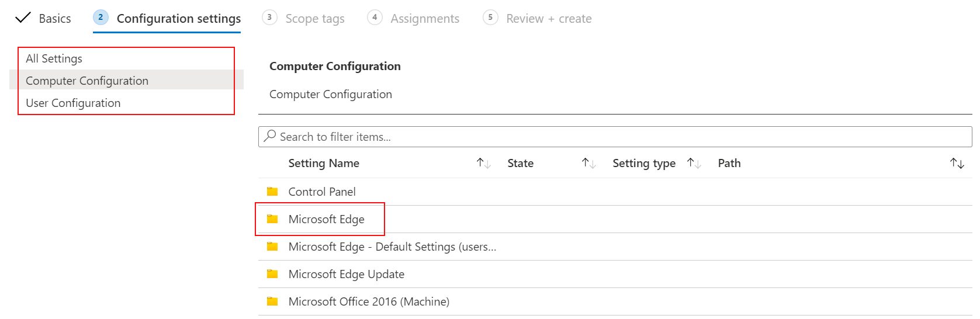Click the Microsoft Edge Update folder icon
The height and width of the screenshot is (319, 980).
coord(272,274)
